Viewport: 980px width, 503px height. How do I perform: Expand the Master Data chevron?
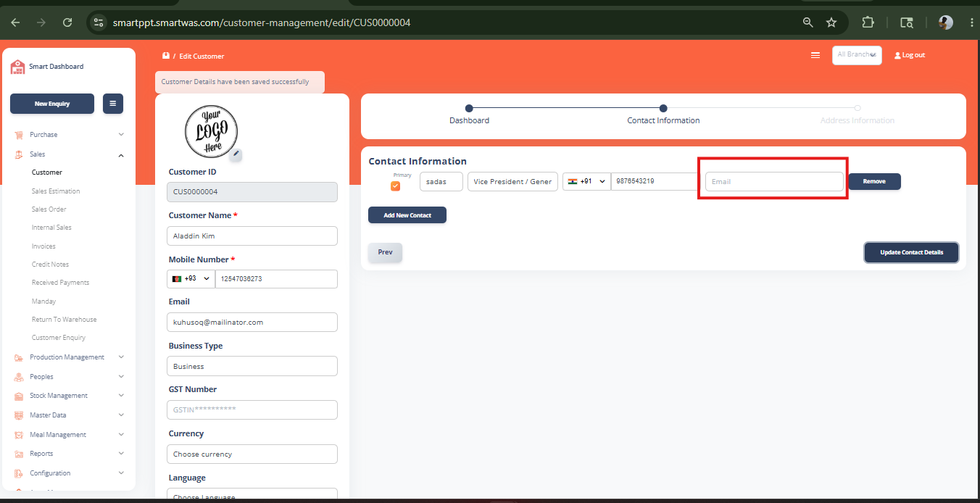tap(121, 415)
